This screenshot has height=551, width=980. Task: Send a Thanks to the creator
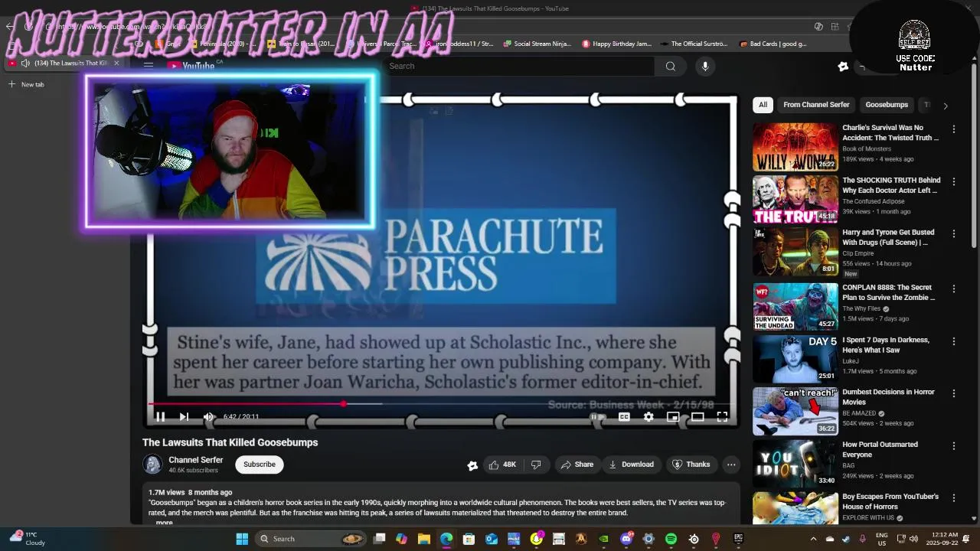click(x=691, y=465)
